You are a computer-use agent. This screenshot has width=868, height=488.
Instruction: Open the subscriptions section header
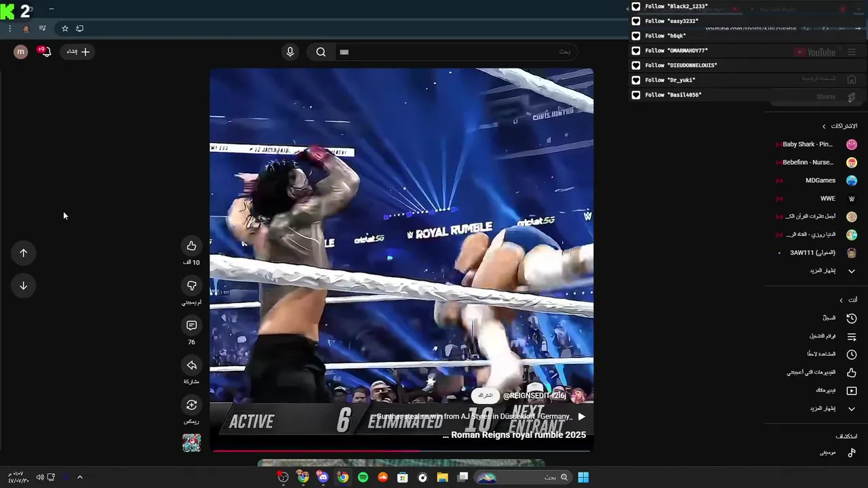[x=840, y=126]
